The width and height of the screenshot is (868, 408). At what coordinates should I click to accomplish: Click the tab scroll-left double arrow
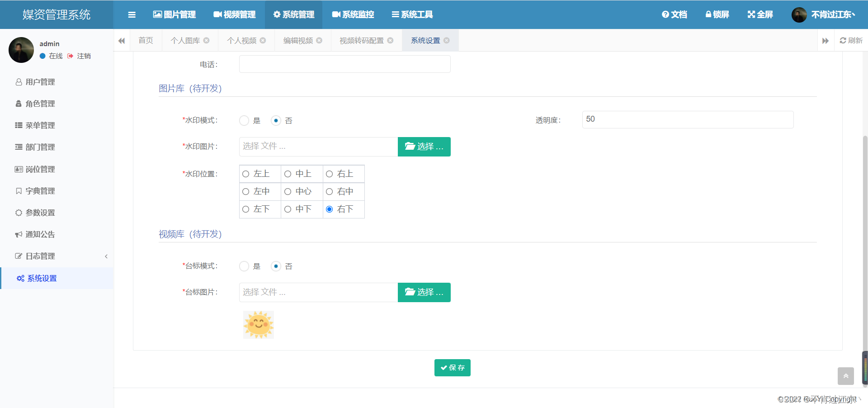tap(122, 41)
